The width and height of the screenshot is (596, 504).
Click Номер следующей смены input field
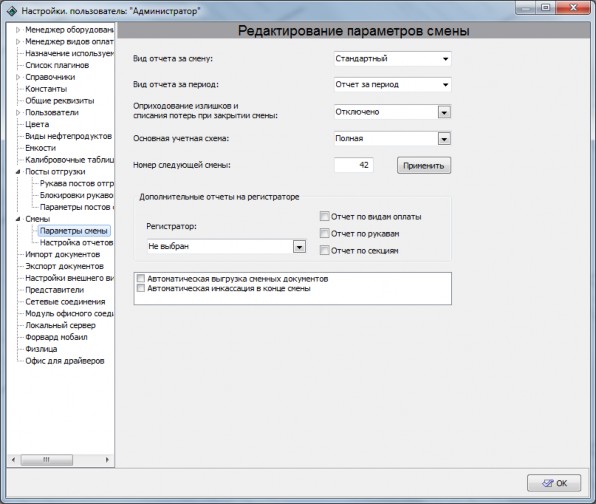tap(353, 165)
